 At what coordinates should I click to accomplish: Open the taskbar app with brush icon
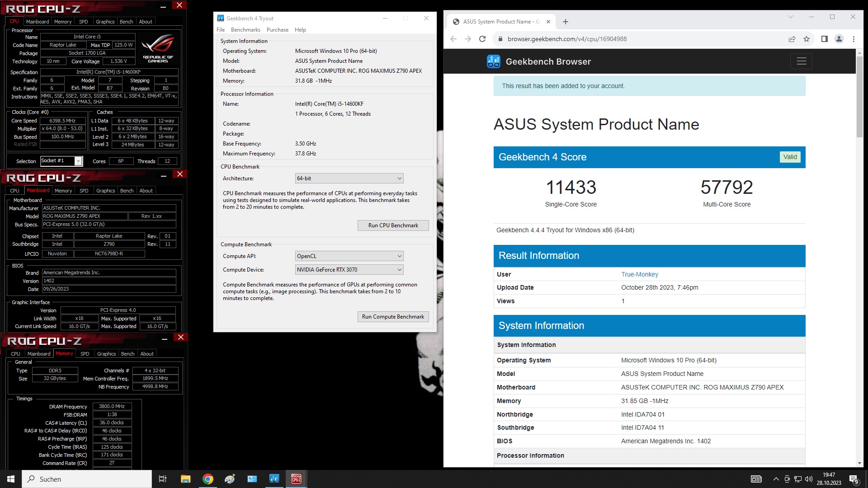230,479
